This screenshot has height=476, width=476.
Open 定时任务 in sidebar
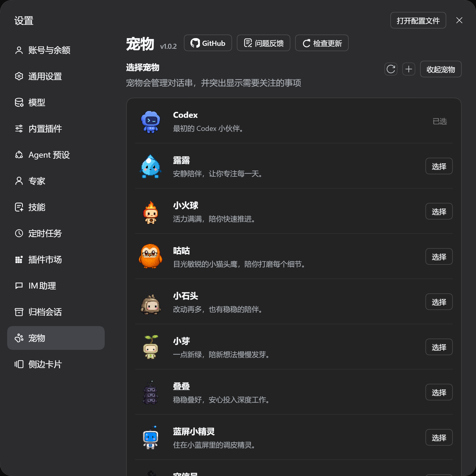(x=56, y=233)
